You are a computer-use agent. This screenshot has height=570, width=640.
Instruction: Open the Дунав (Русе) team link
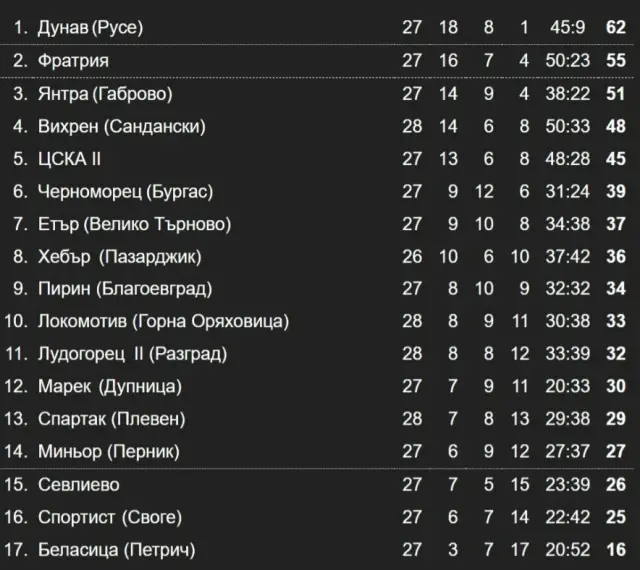[90, 27]
